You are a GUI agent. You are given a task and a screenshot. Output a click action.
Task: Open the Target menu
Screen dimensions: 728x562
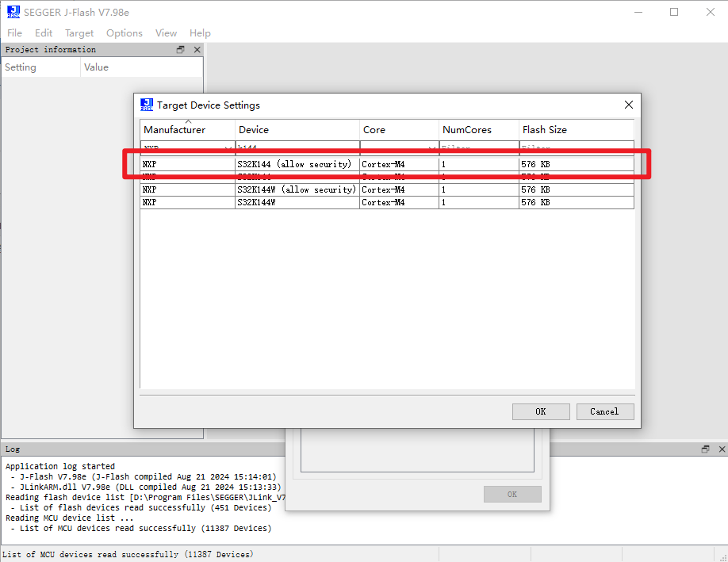tap(79, 33)
